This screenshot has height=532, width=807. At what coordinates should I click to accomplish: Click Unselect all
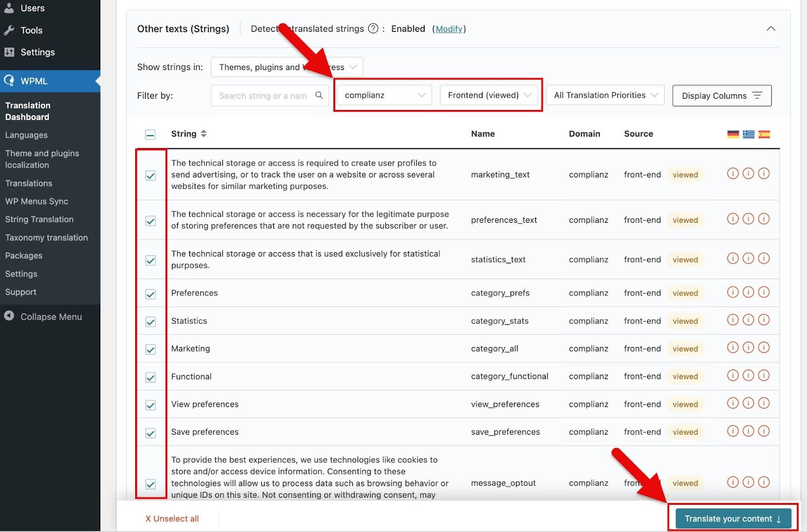point(172,518)
